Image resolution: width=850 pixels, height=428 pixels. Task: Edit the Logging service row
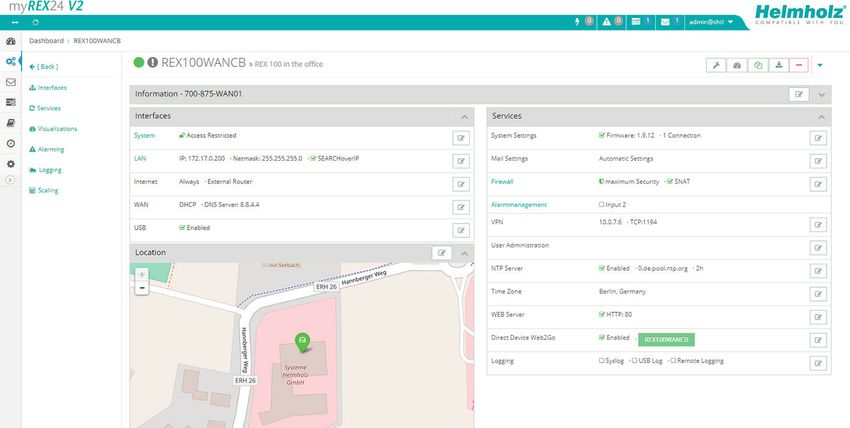click(x=818, y=363)
